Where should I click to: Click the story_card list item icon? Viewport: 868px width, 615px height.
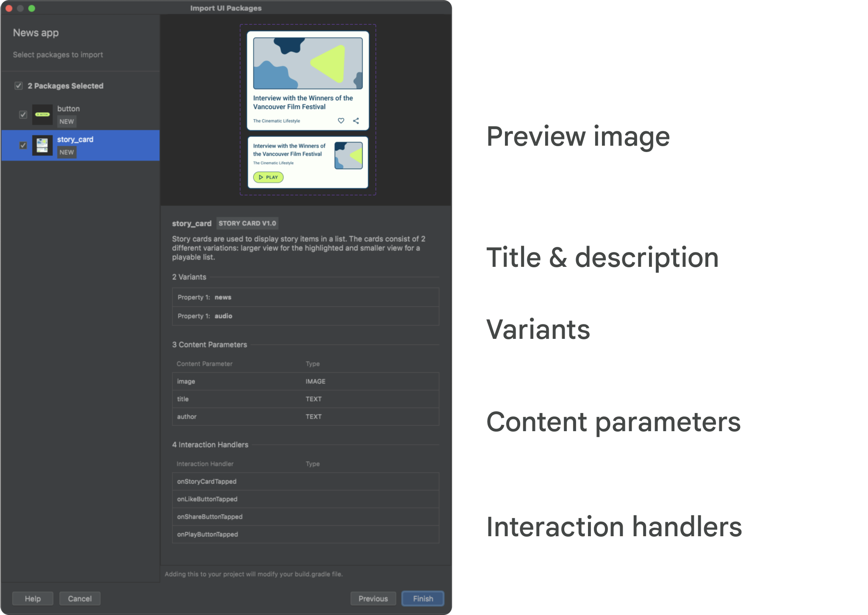point(41,146)
